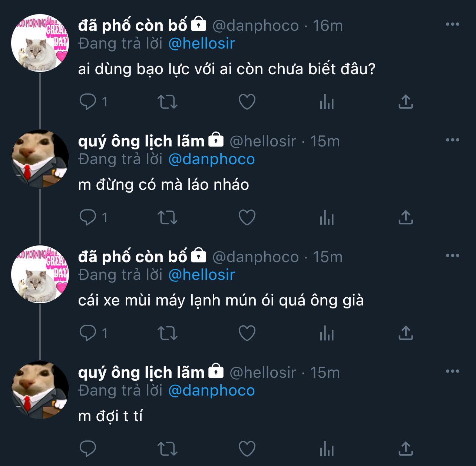Open more options on the 'cái xe mùi máy lạnh' tweet
Image resolution: width=476 pixels, height=466 pixels.
click(452, 256)
